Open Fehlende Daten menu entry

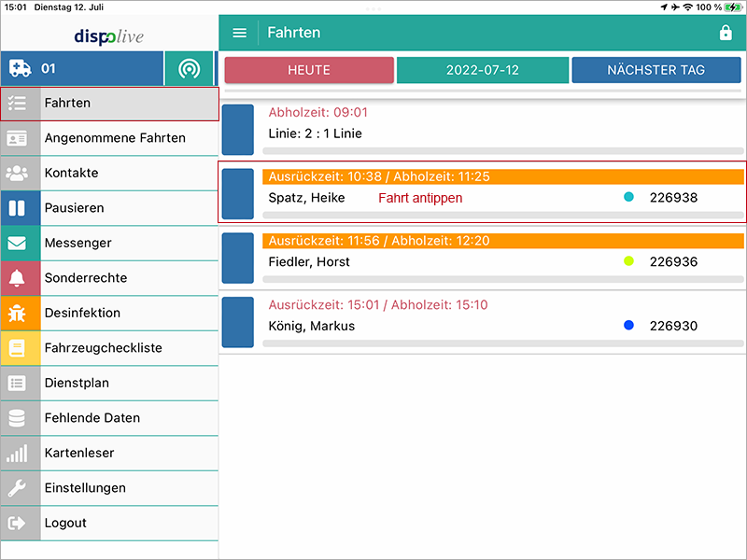[109, 418]
